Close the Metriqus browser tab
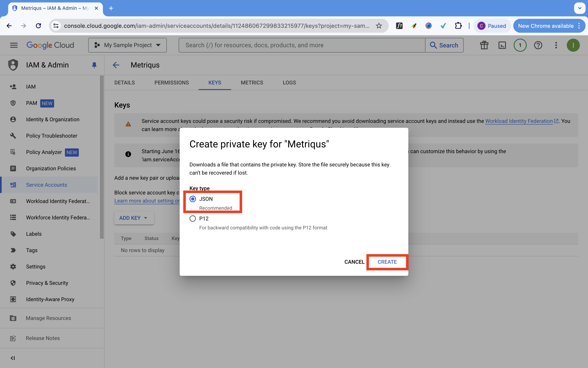This screenshot has width=588, height=368. pos(96,8)
